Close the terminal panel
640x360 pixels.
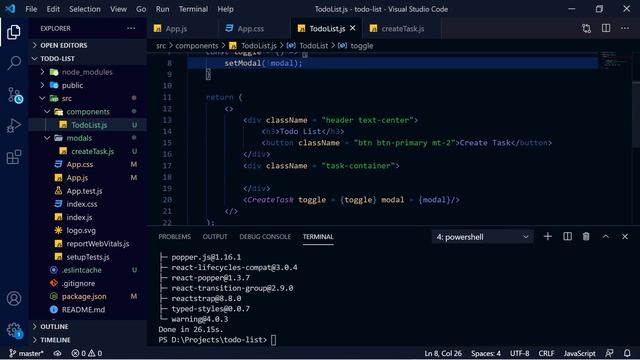(625, 236)
